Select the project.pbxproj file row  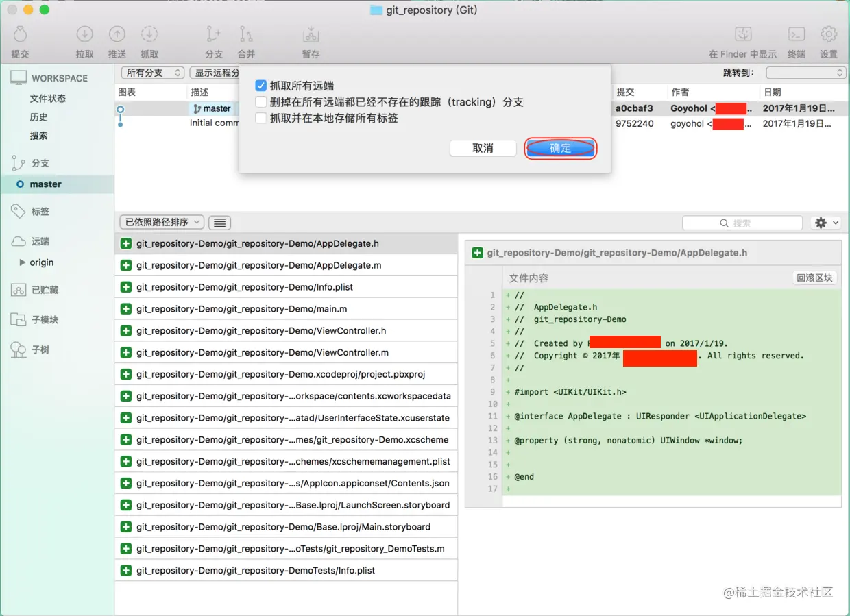pyautogui.click(x=286, y=374)
